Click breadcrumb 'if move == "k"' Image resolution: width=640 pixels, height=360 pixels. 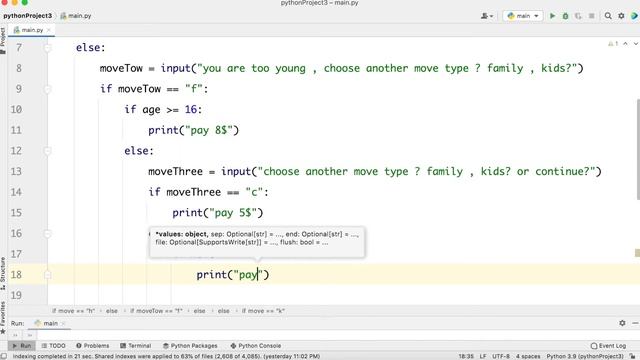263,311
